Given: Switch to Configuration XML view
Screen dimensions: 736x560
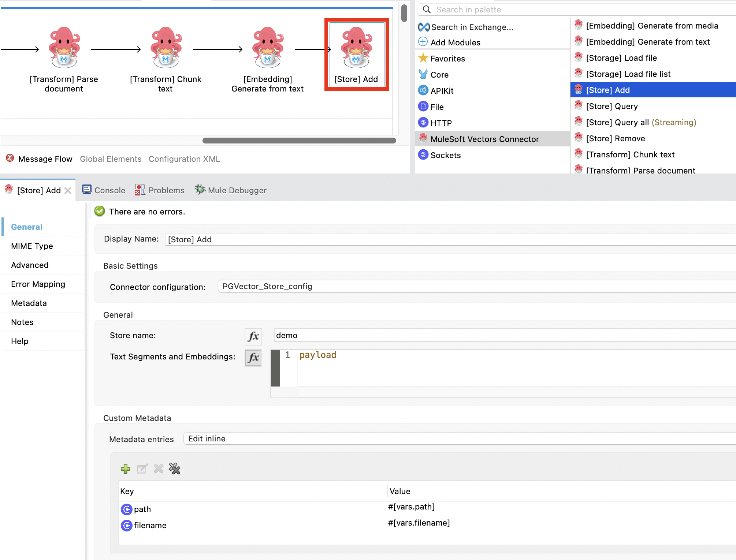Looking at the screenshot, I should 184,159.
